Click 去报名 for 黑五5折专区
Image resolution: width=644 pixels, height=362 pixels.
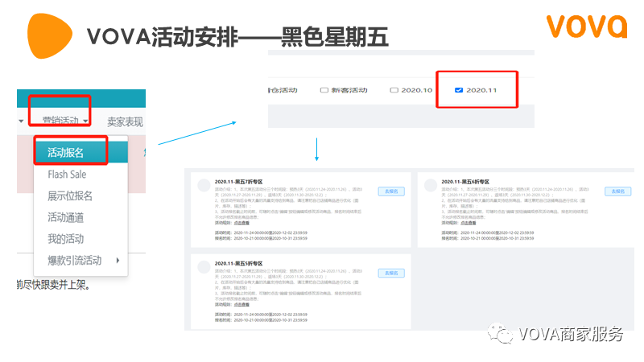391,273
